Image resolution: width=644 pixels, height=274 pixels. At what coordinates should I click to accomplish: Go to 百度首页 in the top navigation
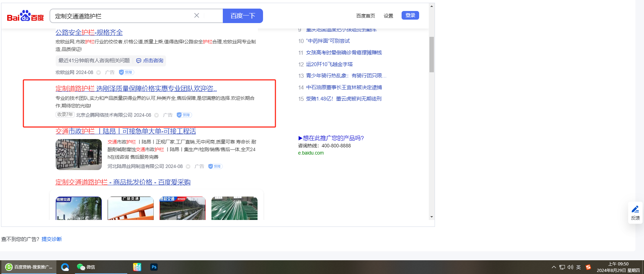coord(365,16)
